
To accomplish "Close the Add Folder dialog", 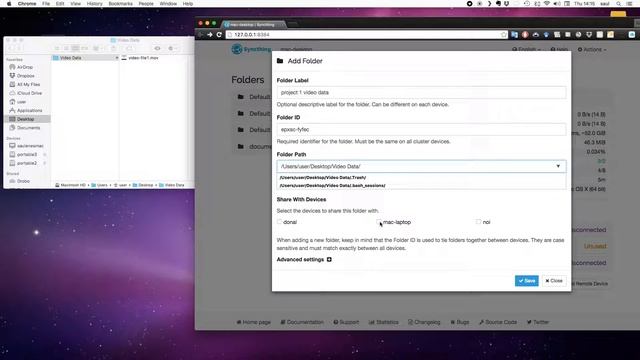I will pos(554,281).
